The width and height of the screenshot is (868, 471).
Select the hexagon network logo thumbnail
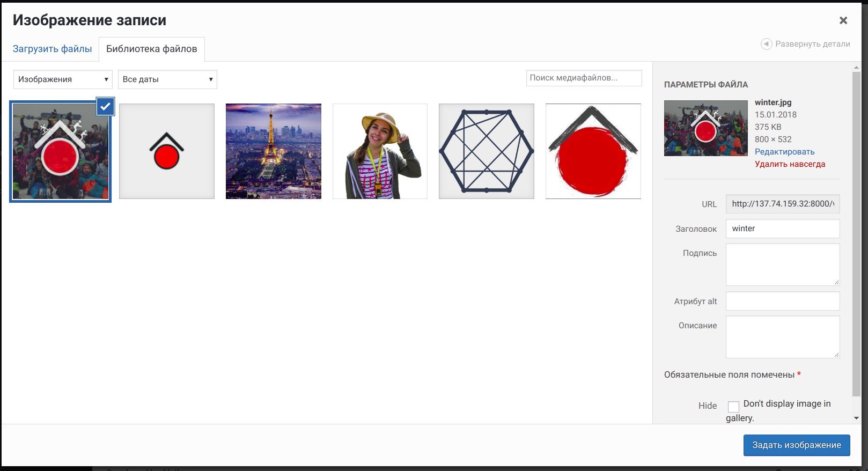(x=487, y=151)
